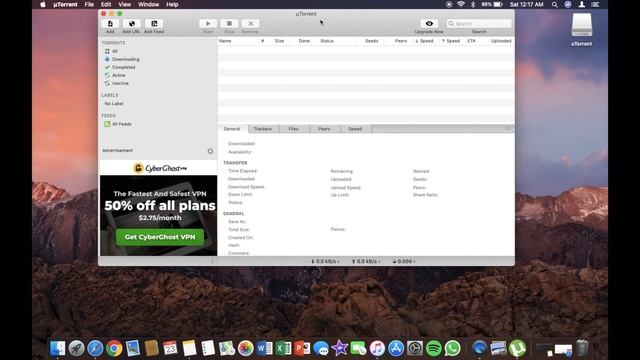Open Calendar from the Dock
The height and width of the screenshot is (360, 640).
(x=170, y=348)
